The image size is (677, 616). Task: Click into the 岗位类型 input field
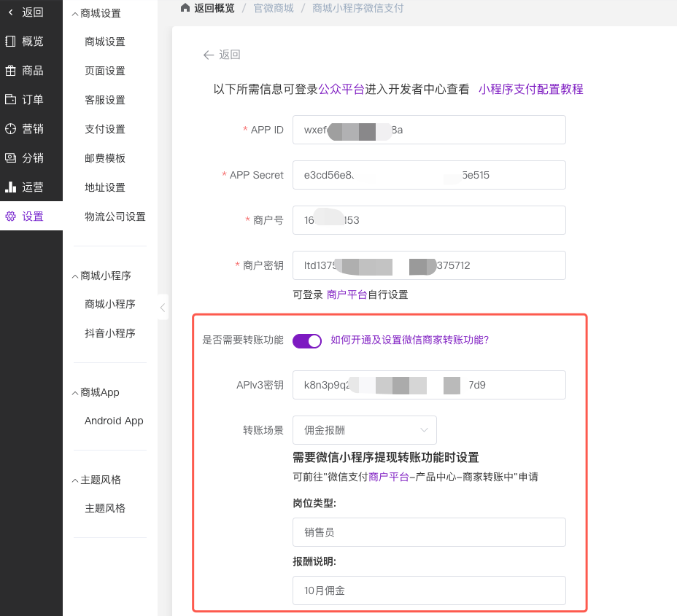tap(429, 532)
